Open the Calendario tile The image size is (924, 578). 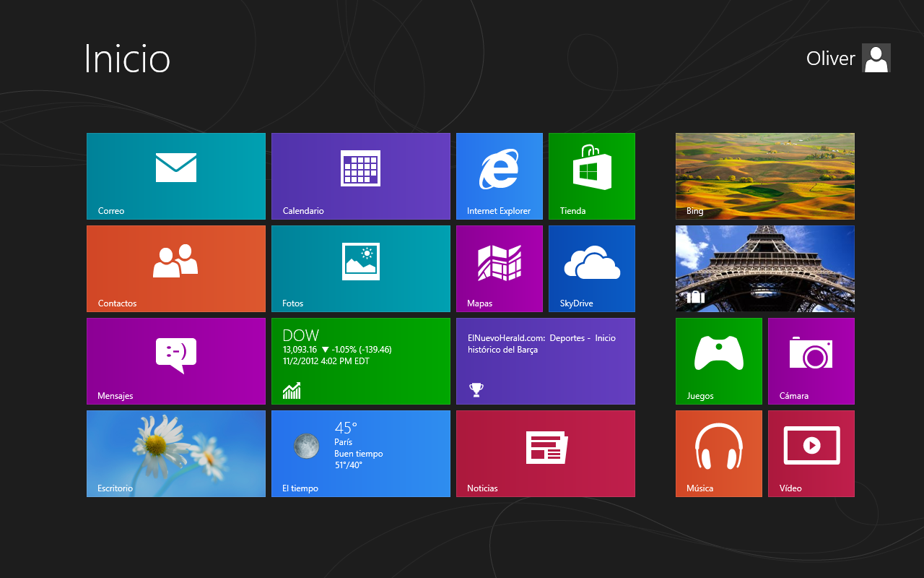[361, 176]
